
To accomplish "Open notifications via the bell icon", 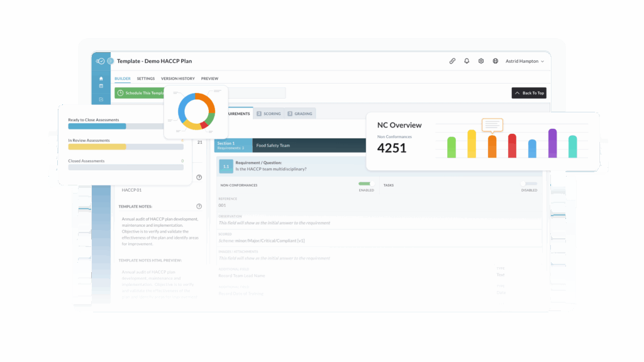I will point(466,61).
